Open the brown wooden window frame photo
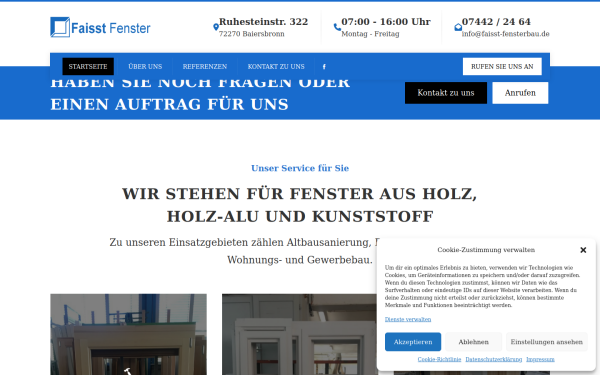 click(x=129, y=334)
